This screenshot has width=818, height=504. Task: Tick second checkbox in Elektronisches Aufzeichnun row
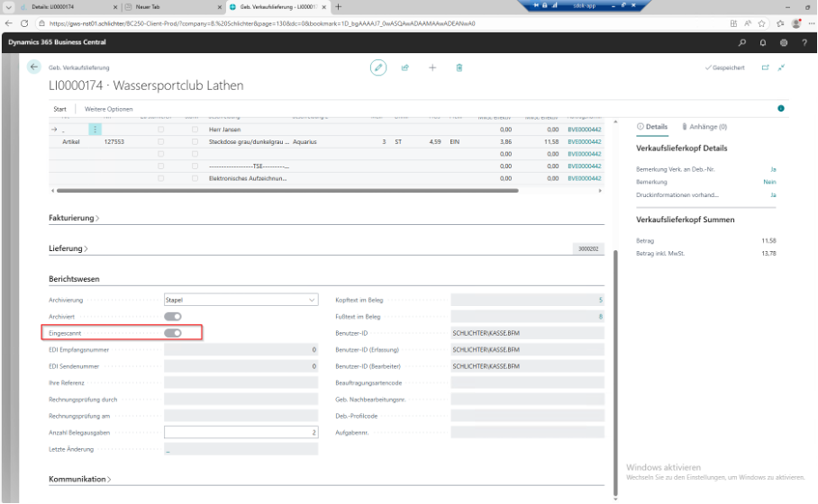(195, 178)
